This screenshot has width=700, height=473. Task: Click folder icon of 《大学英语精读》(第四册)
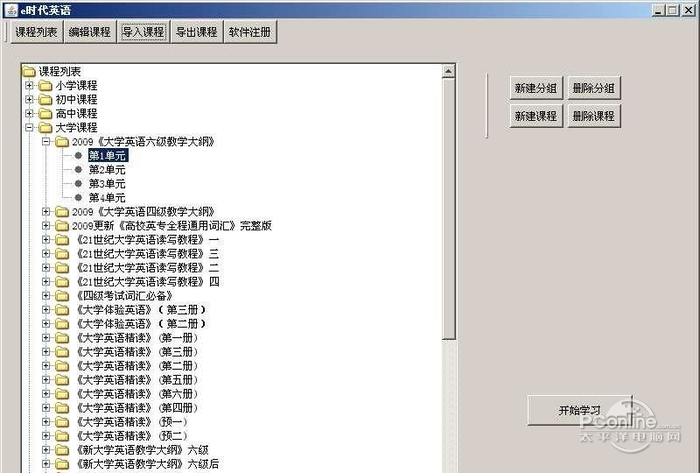62,408
